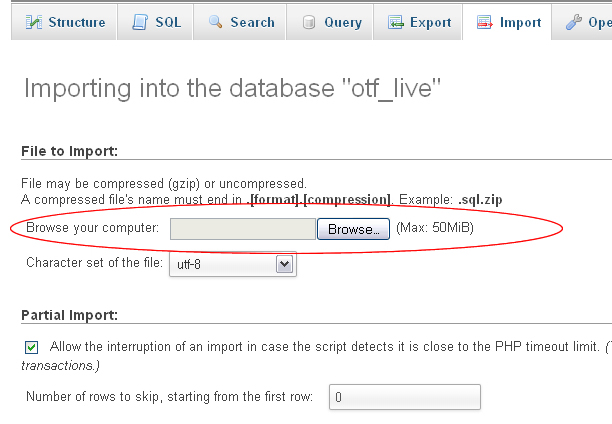Viewport: 612px width, 424px height.
Task: Switch to the Export tab label
Action: click(431, 22)
